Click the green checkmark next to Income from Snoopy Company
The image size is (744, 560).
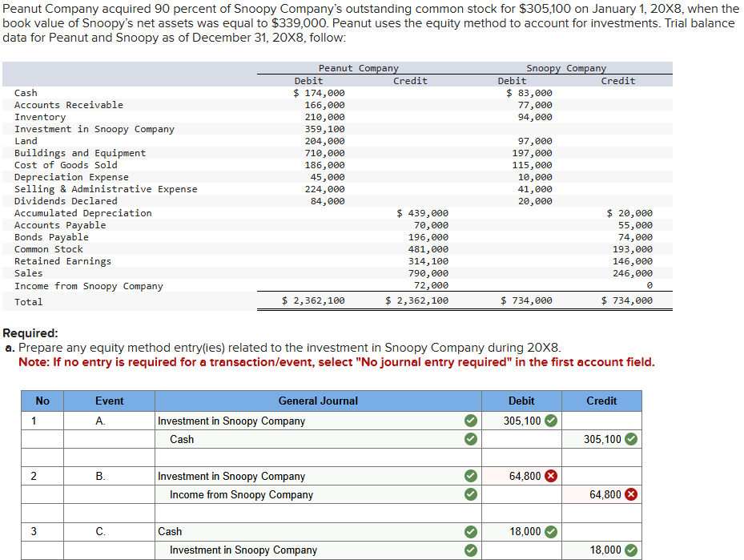470,494
